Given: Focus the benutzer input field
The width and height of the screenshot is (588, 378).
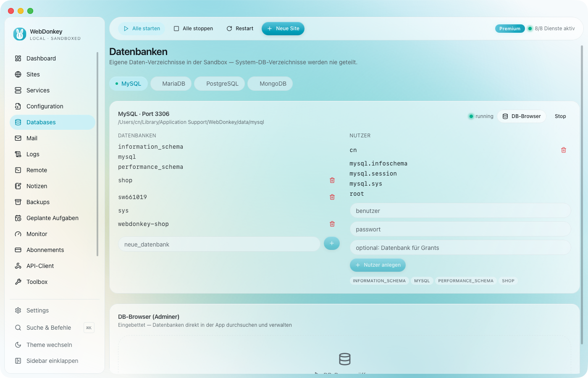Looking at the screenshot, I should [x=460, y=211].
